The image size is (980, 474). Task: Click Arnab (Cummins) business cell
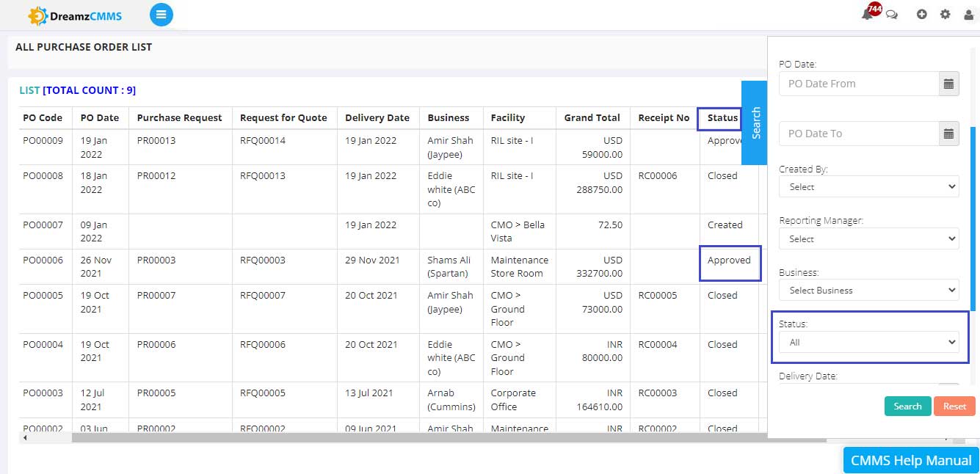click(x=451, y=399)
